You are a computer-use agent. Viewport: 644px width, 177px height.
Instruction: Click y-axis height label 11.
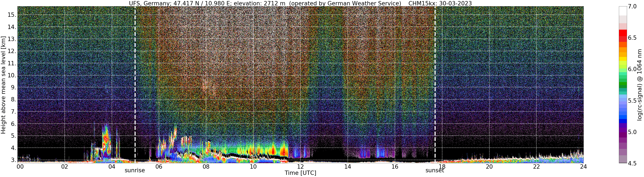(x=12, y=63)
